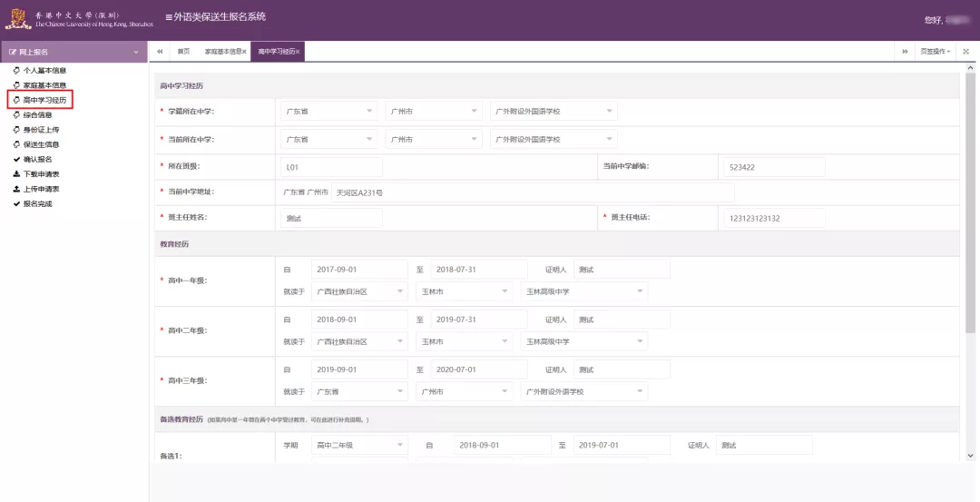Open 学籍所在中学 city dropdown
This screenshot has width=980, height=502.
click(434, 112)
